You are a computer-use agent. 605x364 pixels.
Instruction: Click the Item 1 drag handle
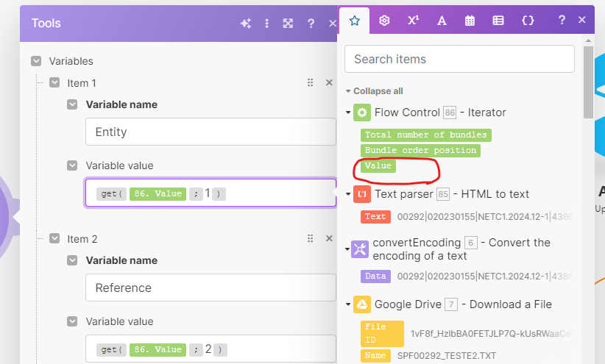[x=310, y=82]
